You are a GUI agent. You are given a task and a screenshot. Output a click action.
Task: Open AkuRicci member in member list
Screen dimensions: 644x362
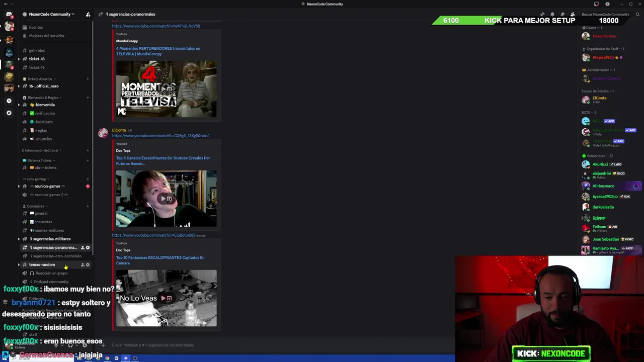coord(600,164)
